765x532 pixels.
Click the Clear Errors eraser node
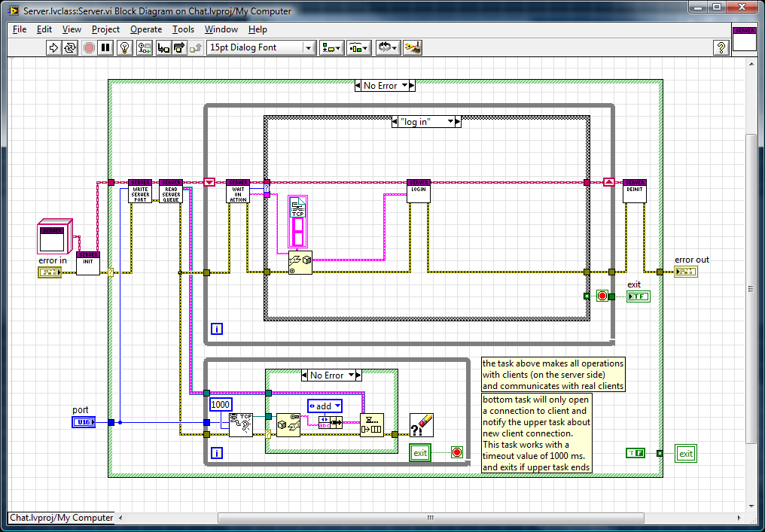[422, 424]
